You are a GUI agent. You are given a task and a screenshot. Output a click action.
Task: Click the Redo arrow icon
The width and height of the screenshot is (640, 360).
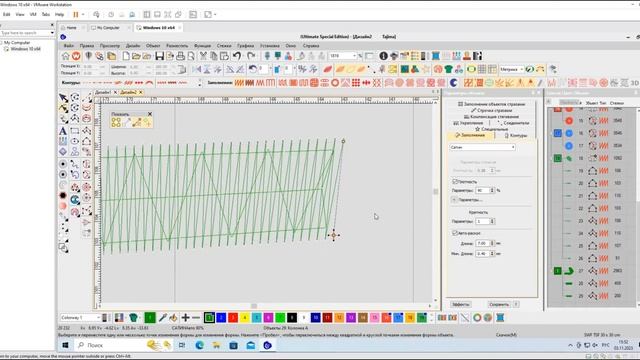251,56
